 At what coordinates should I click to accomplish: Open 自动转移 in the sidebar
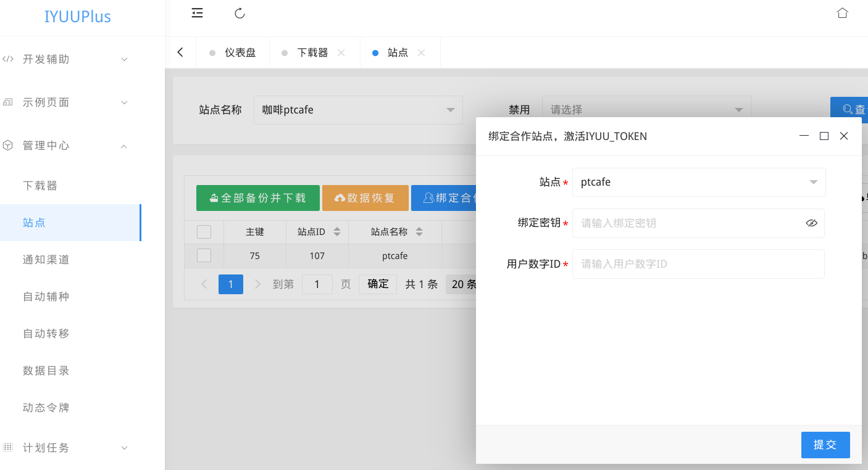tap(70, 334)
